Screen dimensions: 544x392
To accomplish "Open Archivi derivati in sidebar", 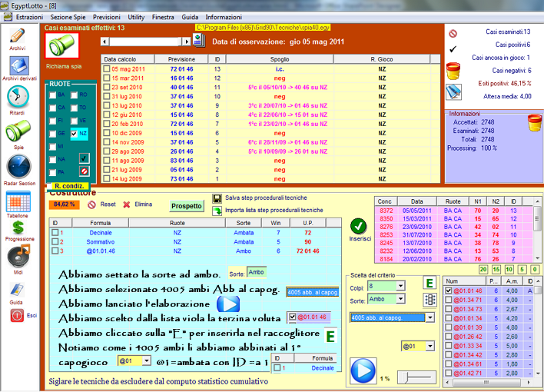I will pos(19,65).
